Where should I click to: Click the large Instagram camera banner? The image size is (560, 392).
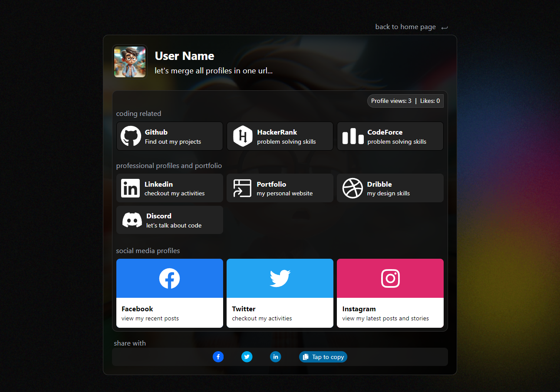pyautogui.click(x=390, y=278)
